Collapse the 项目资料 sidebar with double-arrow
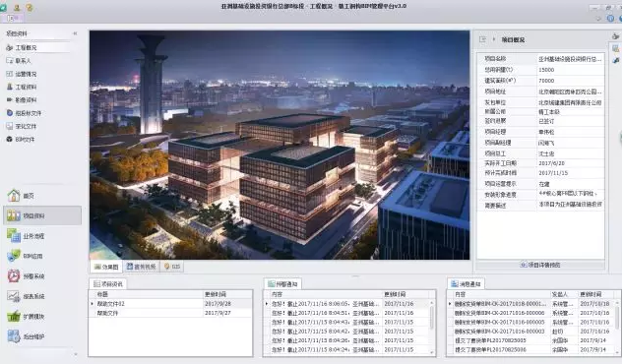This screenshot has width=624, height=364. (75, 33)
